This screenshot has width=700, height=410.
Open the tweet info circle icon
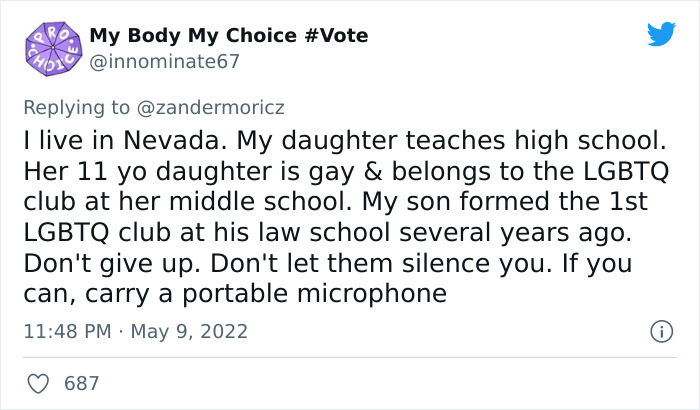660,330
